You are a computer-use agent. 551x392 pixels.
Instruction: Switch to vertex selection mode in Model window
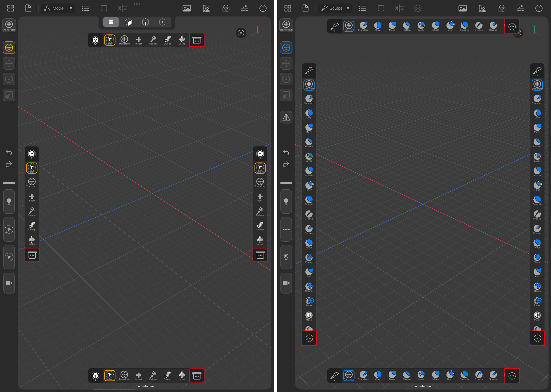pos(163,22)
